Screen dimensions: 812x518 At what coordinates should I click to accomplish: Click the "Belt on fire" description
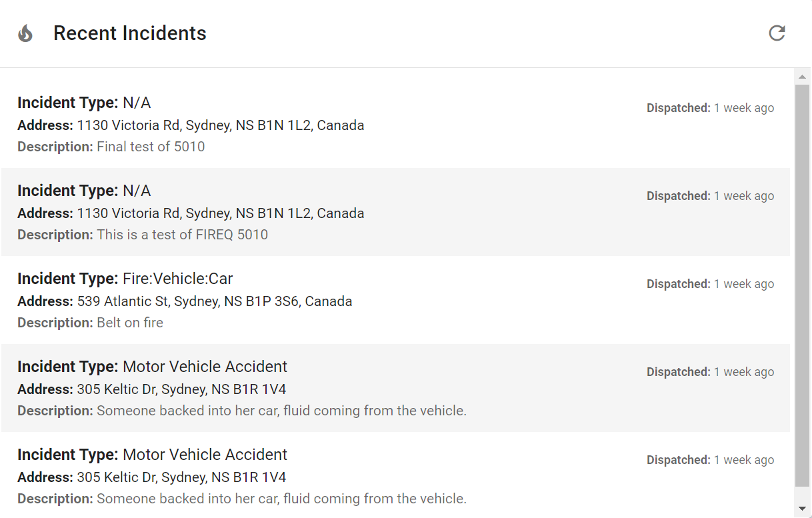[x=129, y=323]
